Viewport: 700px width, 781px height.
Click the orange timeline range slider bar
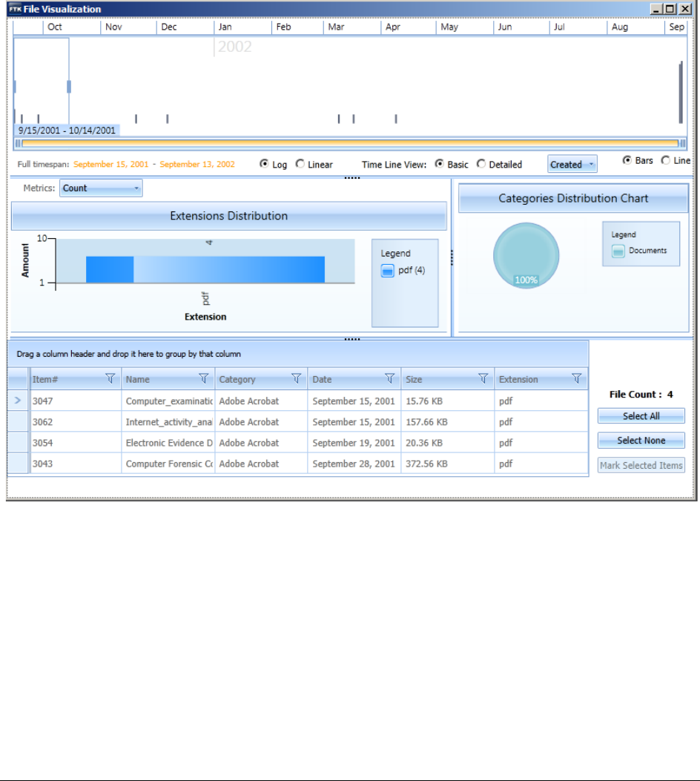click(350, 143)
